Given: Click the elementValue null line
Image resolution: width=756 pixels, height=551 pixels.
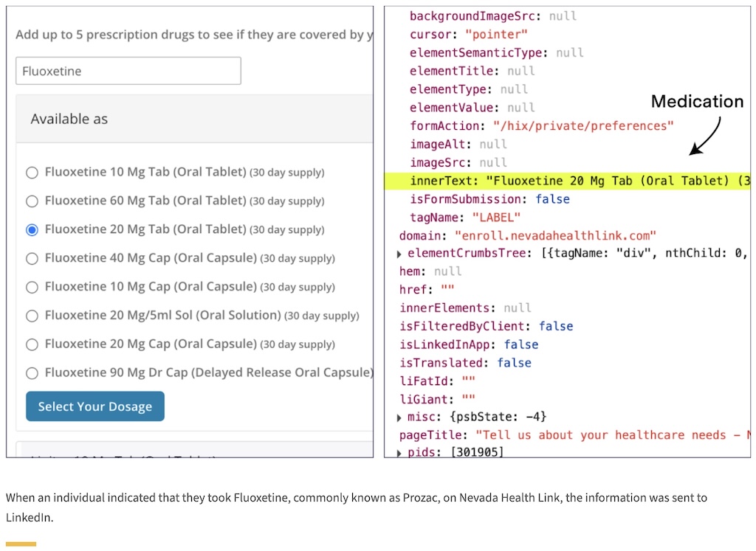Looking at the screenshot, I should pos(472,108).
